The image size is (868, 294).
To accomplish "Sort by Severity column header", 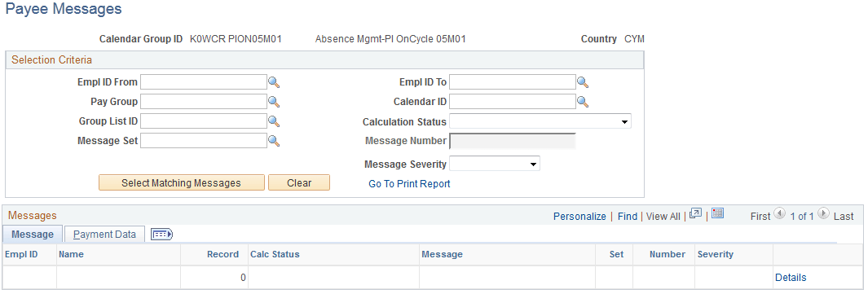I will (x=716, y=254).
